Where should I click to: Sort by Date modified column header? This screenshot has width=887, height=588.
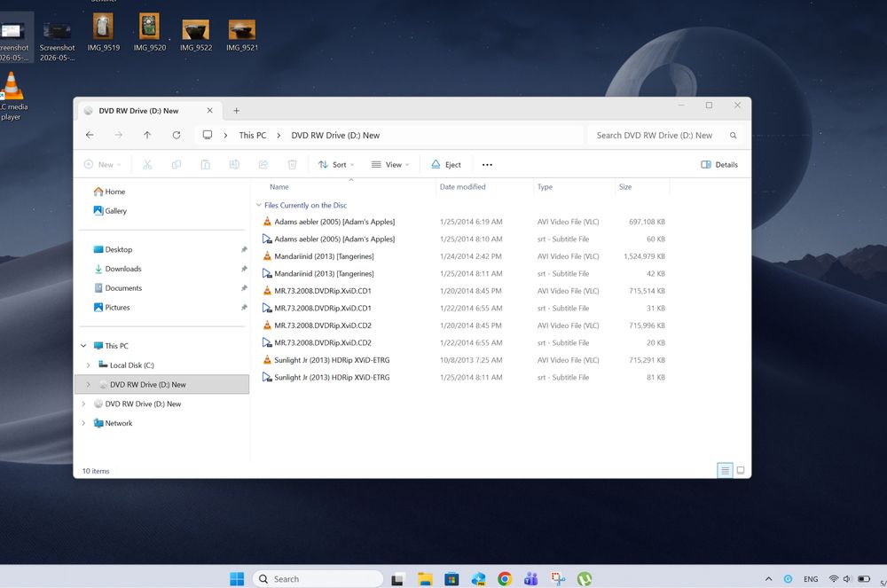[x=463, y=186]
